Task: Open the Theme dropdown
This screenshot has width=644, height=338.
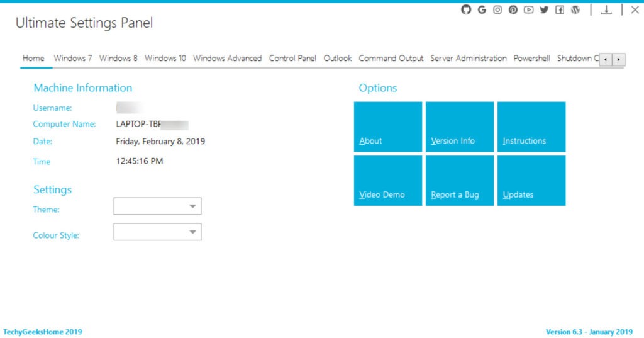Action: [x=157, y=206]
